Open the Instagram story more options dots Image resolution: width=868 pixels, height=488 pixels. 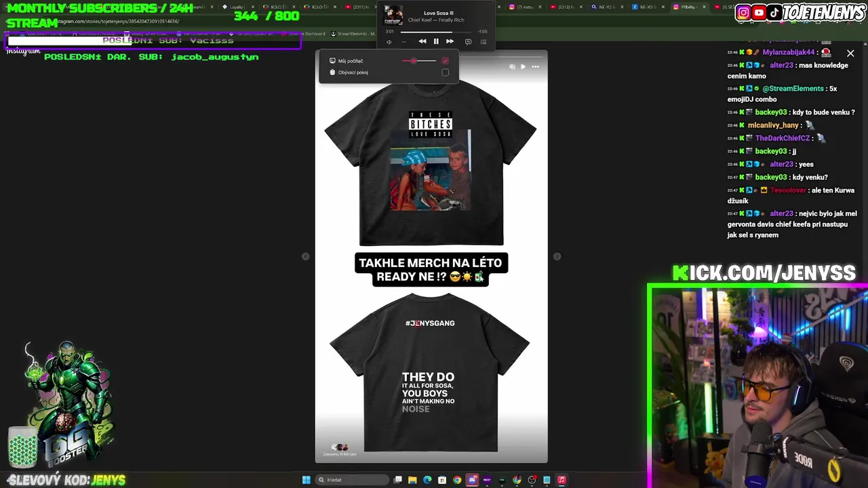[x=535, y=66]
